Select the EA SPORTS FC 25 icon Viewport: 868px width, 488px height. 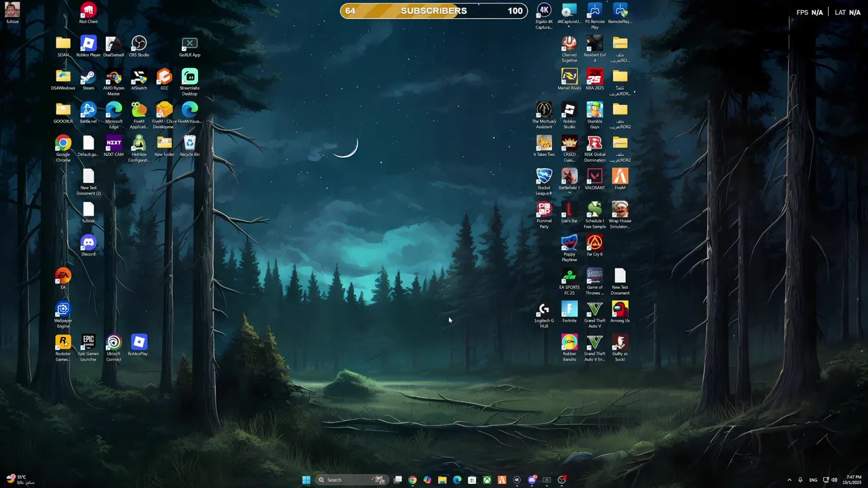pos(570,282)
